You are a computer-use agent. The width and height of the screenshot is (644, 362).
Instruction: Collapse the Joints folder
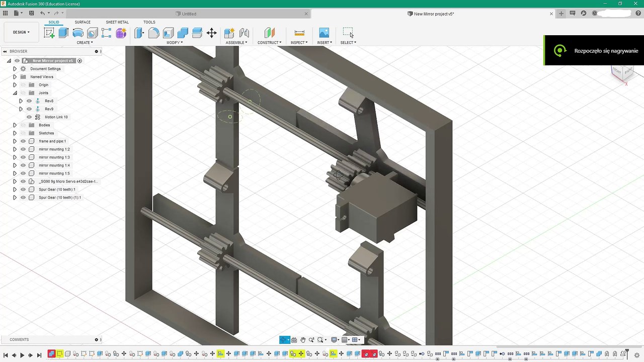point(15,93)
